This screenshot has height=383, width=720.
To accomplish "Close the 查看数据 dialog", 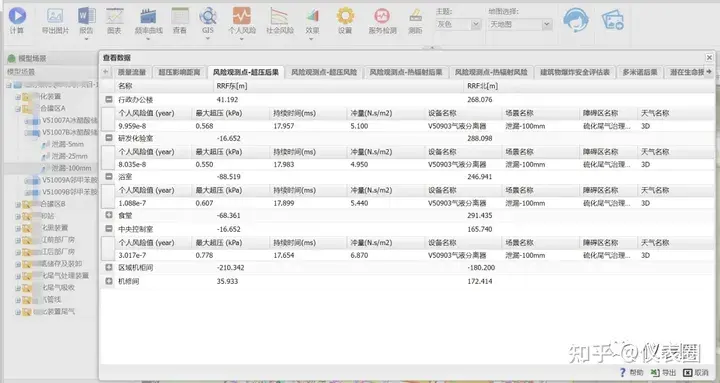I will pos(709,57).
